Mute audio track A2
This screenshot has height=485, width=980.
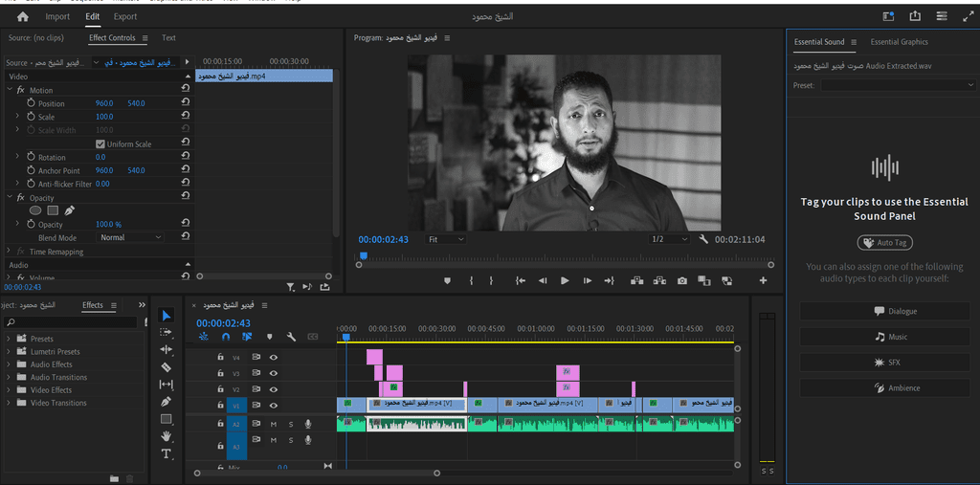[273, 425]
